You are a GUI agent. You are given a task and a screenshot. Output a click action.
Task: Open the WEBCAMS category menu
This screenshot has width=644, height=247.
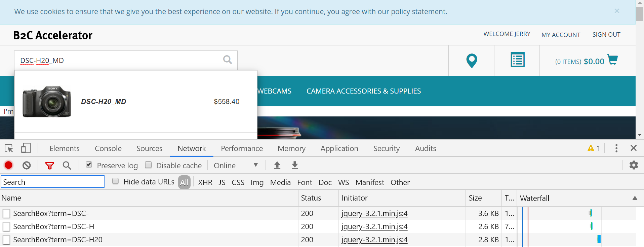coord(274,91)
